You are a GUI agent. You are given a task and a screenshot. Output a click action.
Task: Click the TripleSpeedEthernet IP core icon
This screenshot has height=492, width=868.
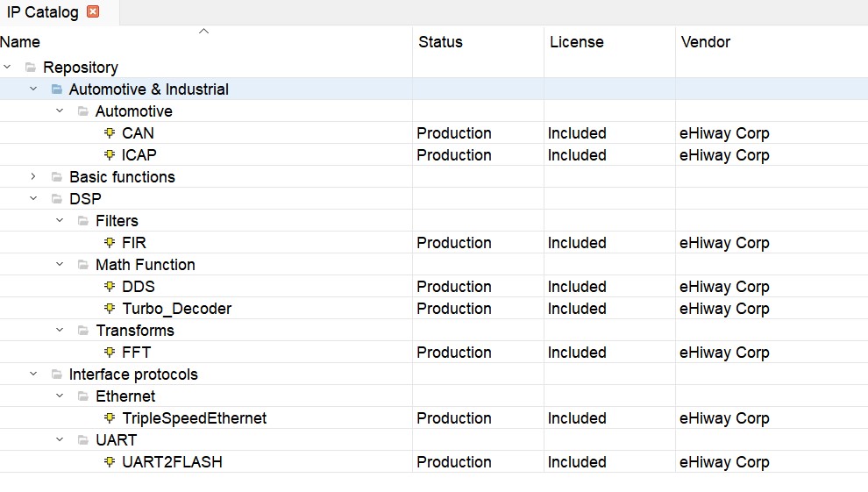110,417
